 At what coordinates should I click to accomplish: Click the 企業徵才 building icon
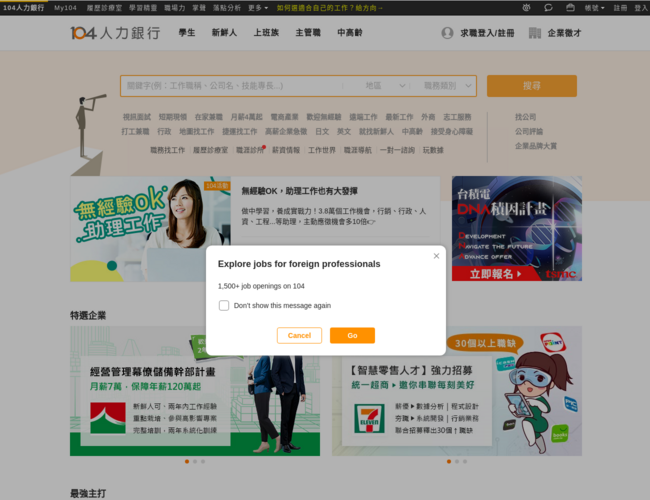pyautogui.click(x=534, y=33)
